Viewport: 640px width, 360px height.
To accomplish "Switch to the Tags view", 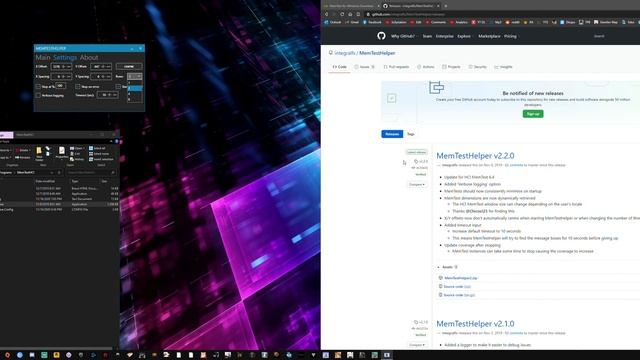I will pos(411,134).
